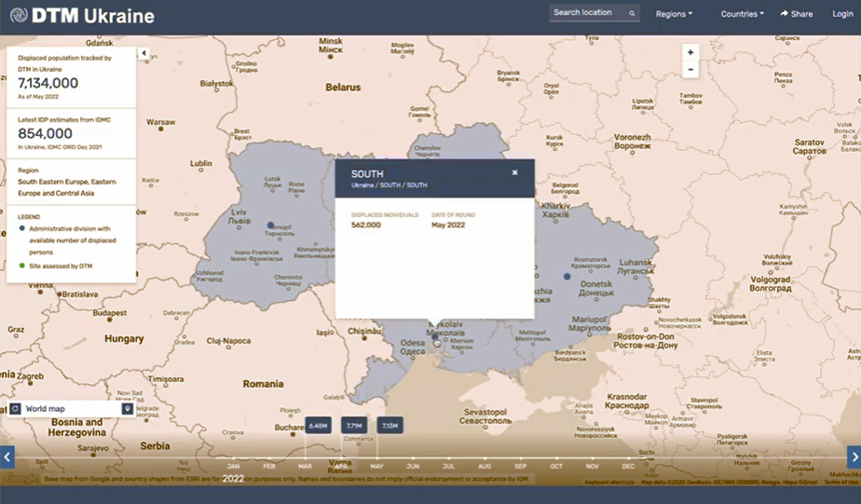Click the World map label
This screenshot has height=504, width=861.
click(45, 408)
